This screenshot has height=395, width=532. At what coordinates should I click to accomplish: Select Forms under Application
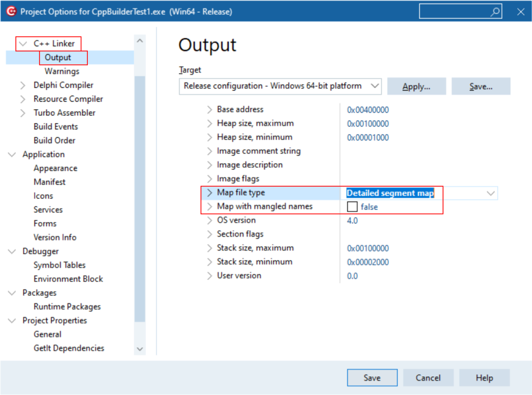tap(45, 224)
